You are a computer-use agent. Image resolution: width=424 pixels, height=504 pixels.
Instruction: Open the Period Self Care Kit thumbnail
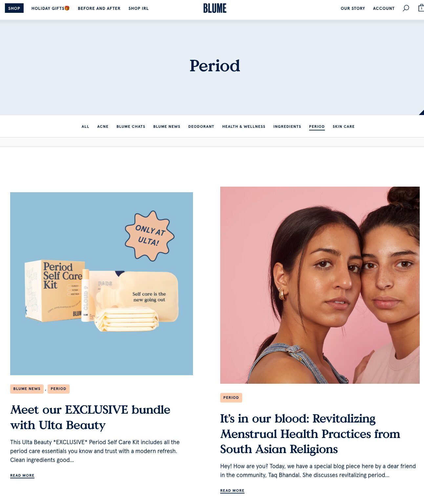coord(101,284)
